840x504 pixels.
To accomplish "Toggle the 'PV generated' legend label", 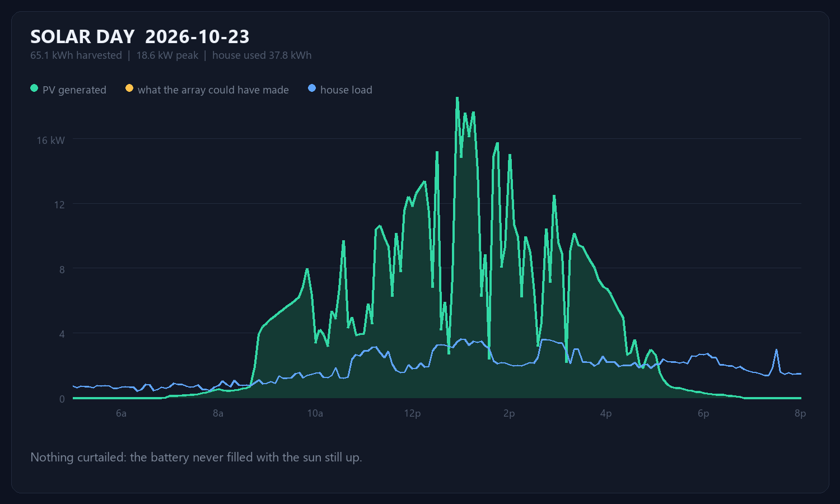I will 74,90.
